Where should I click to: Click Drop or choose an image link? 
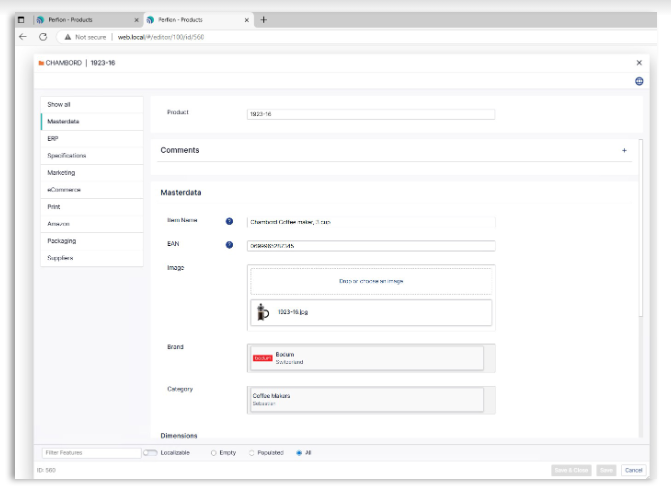[x=371, y=281]
